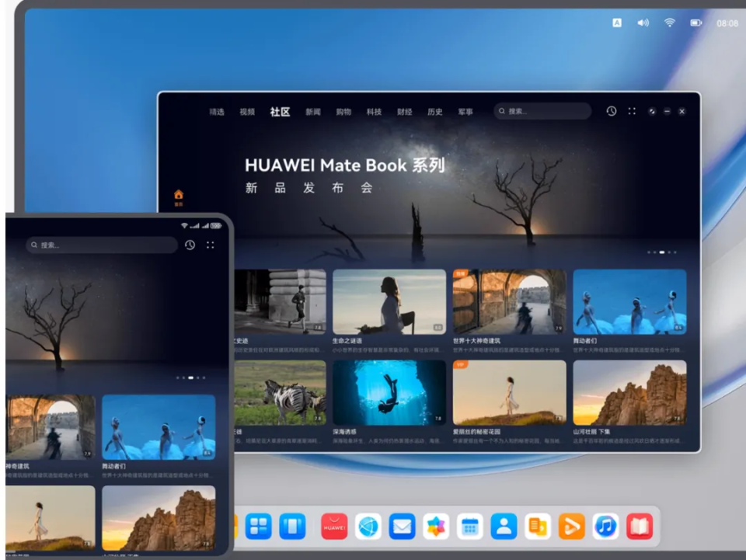This screenshot has height=560, width=746.
Task: Open the 深海诱惑 diver thumbnail
Action: 389,393
